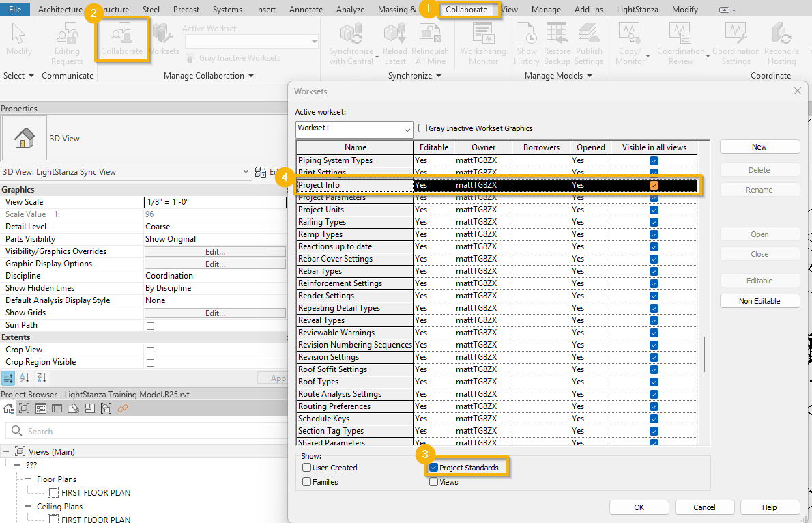Open Editing Requests in the Communicate panel
Screen dimensions: 812x523
click(x=68, y=44)
